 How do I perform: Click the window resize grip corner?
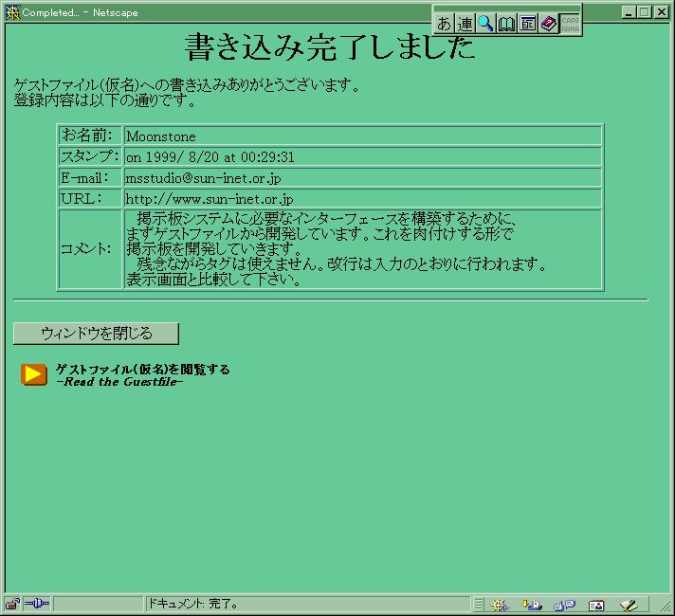point(665,606)
